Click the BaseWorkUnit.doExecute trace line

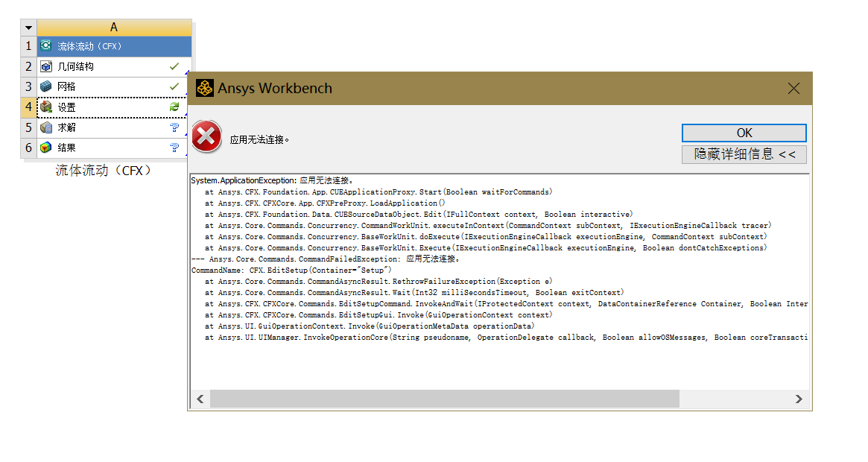(x=486, y=236)
